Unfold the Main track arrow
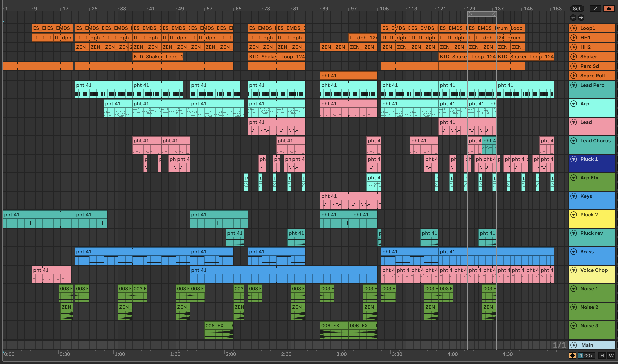Image resolution: width=618 pixels, height=364 pixels. (x=573, y=345)
